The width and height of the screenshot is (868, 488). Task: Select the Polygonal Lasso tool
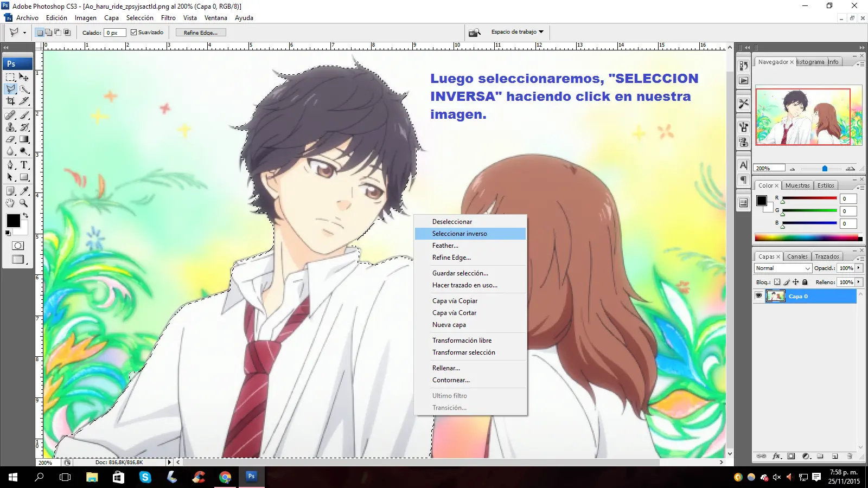(x=10, y=89)
